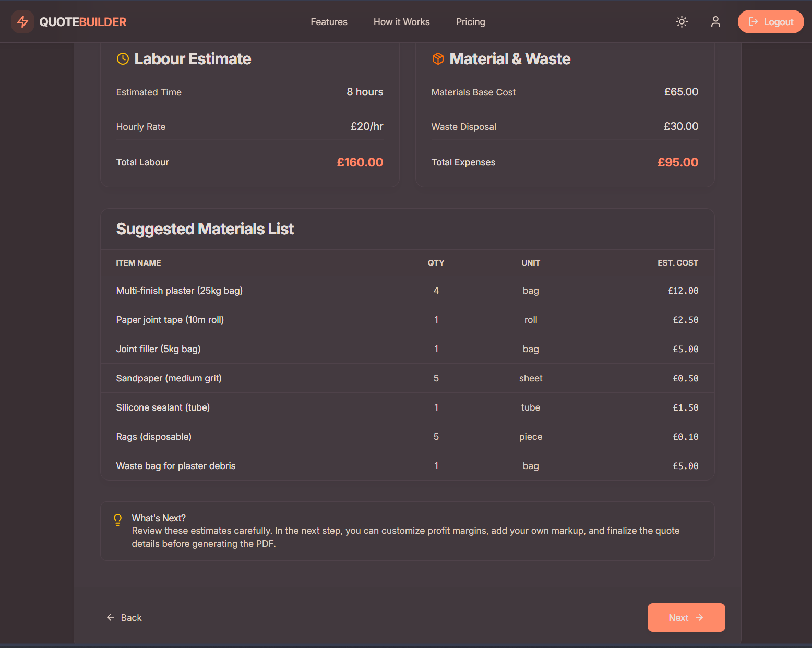Click the back arrow icon next to Back

[x=110, y=617]
